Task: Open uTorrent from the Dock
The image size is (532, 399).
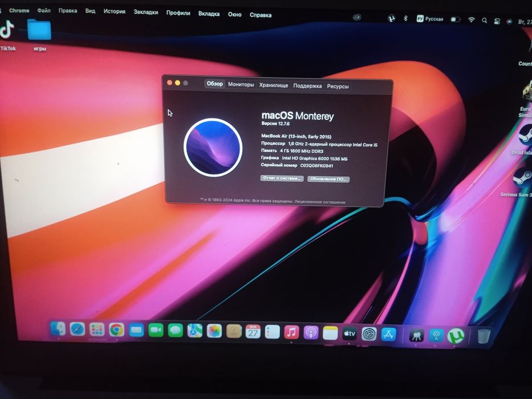Action: 456,336
